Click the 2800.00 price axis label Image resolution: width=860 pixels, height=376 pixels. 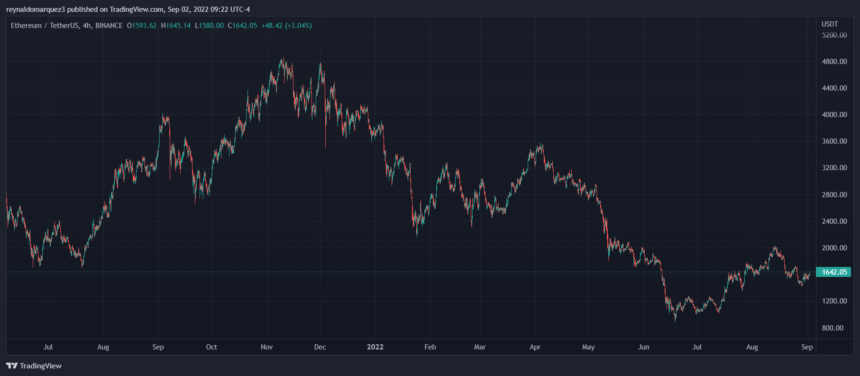pos(834,195)
